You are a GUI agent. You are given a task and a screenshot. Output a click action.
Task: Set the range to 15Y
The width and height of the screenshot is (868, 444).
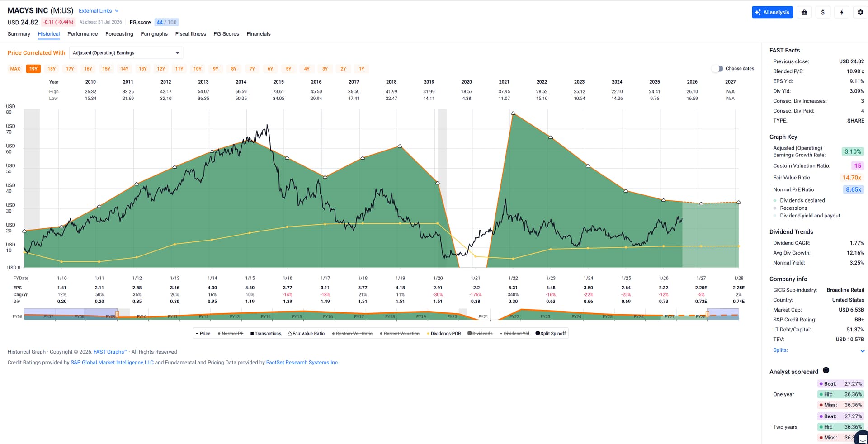click(x=106, y=69)
